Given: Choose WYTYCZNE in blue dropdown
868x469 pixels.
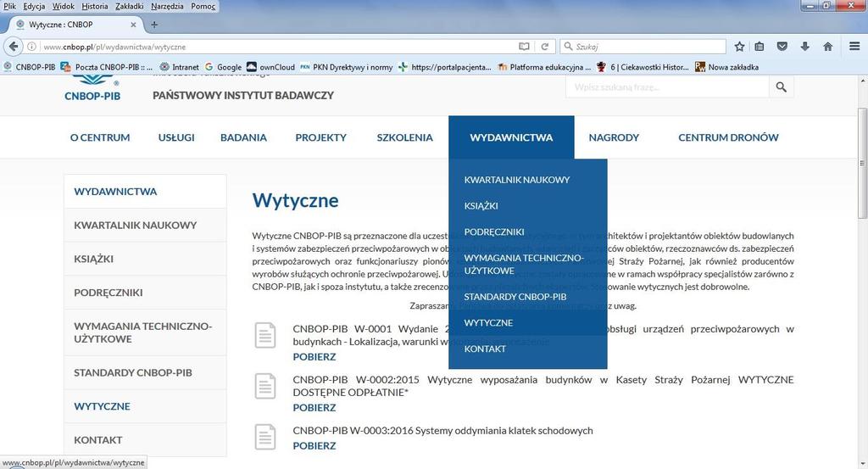Looking at the screenshot, I should 488,322.
